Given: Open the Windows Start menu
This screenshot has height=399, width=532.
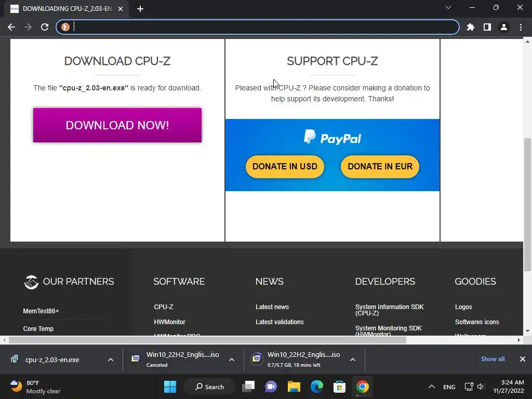Looking at the screenshot, I should pyautogui.click(x=170, y=387).
